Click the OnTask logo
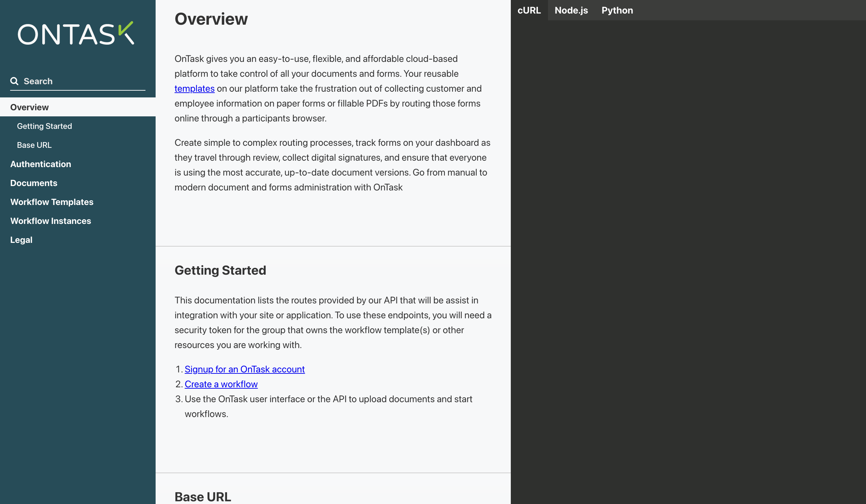 75,33
